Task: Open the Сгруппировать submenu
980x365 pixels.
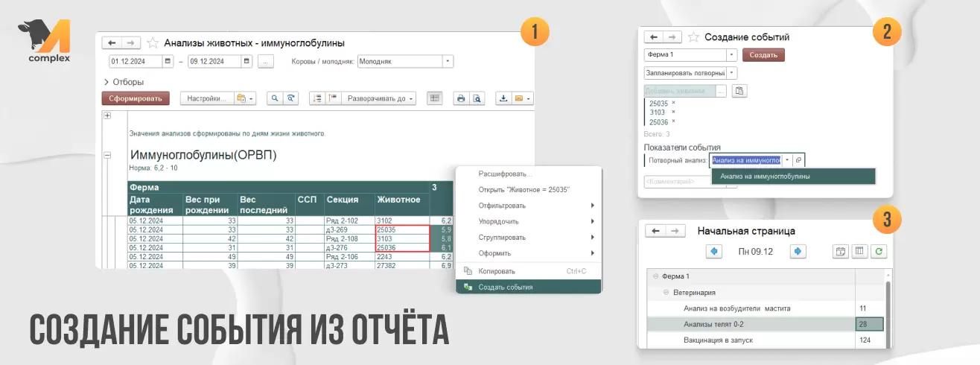Action: [529, 238]
